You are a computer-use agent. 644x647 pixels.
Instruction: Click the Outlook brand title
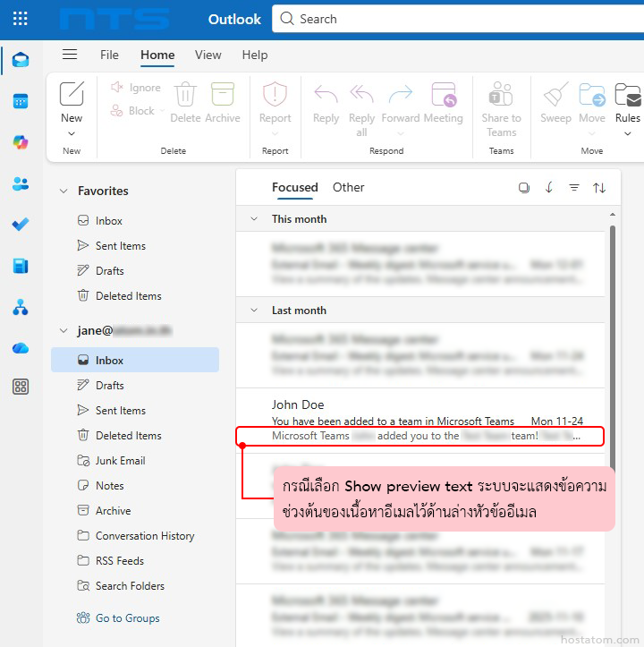234,19
